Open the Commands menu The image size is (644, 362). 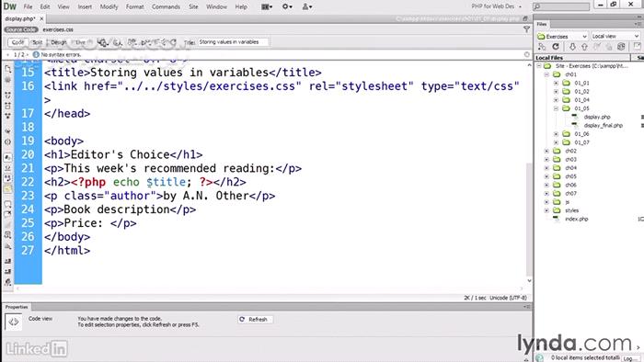[x=166, y=6]
